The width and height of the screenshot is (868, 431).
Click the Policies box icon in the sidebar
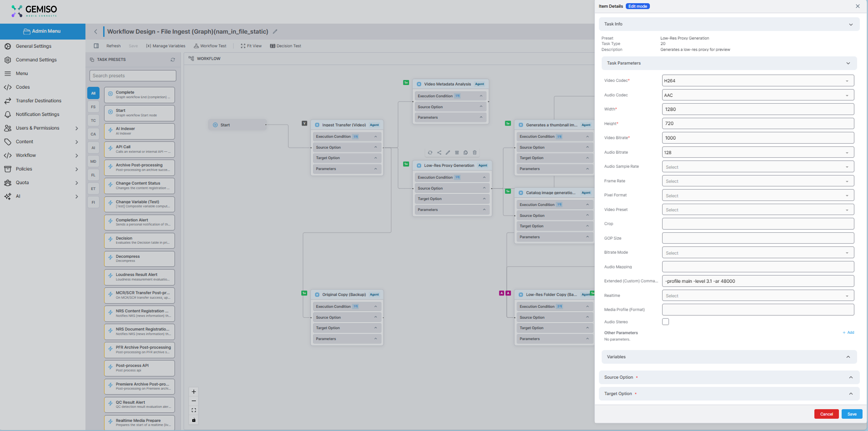(8, 169)
